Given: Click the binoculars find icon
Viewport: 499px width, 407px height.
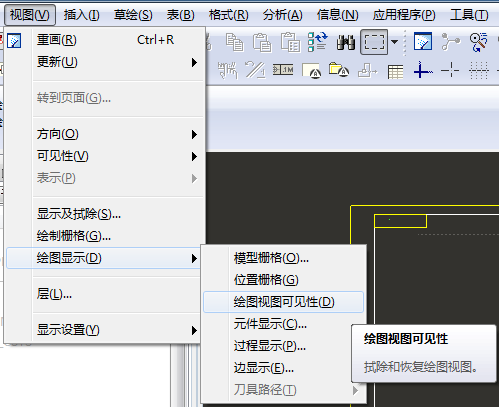Looking at the screenshot, I should pyautogui.click(x=346, y=43).
